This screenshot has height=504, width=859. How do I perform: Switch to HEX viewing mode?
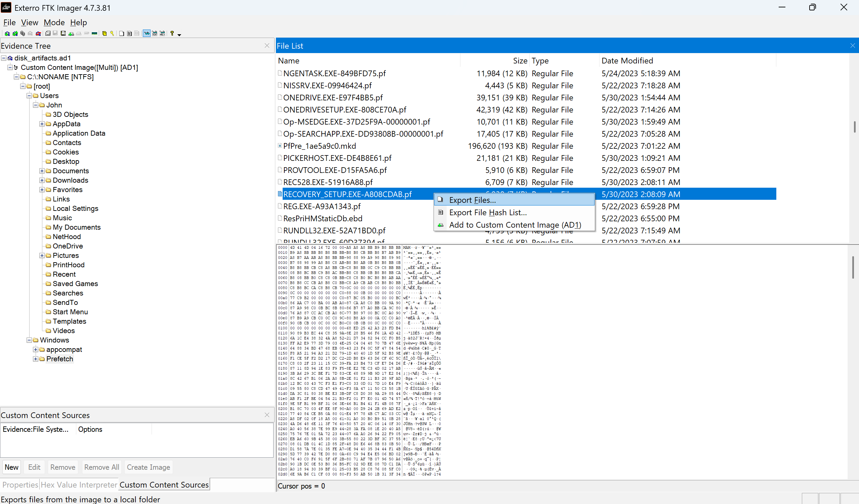click(x=163, y=33)
